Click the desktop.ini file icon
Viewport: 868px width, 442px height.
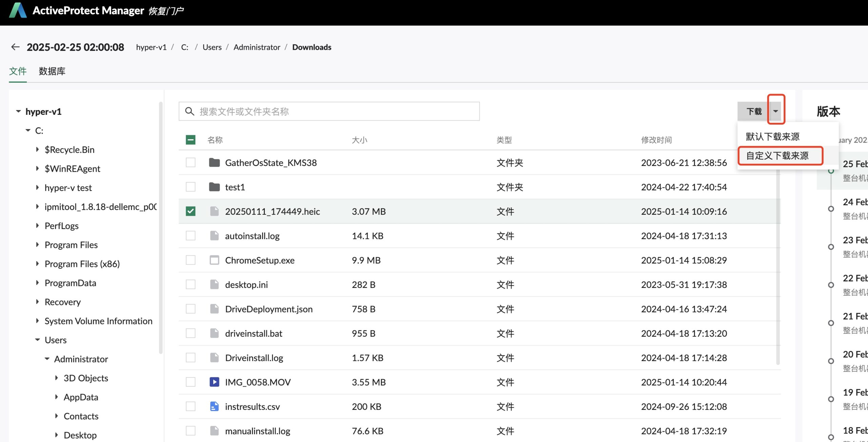(214, 285)
